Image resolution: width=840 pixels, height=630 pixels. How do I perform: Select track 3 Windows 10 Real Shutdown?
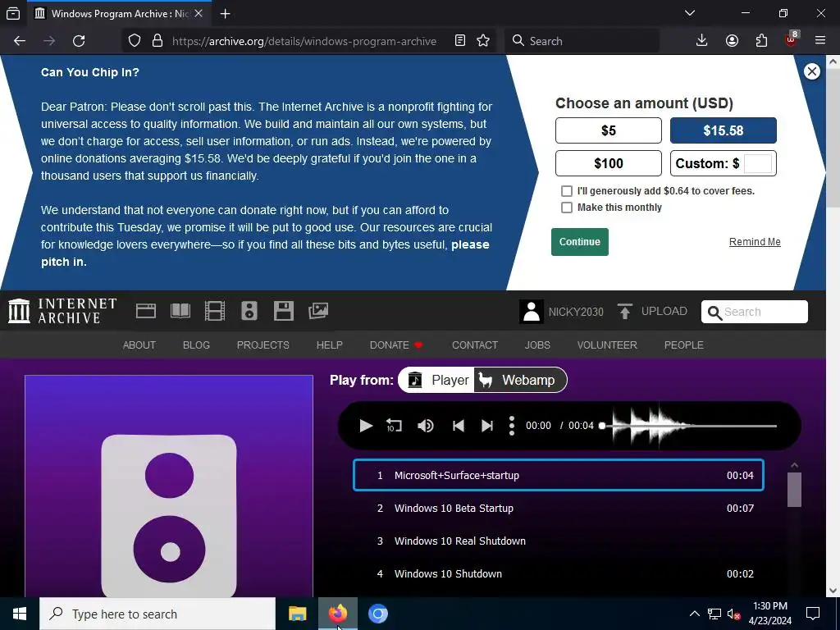558,541
